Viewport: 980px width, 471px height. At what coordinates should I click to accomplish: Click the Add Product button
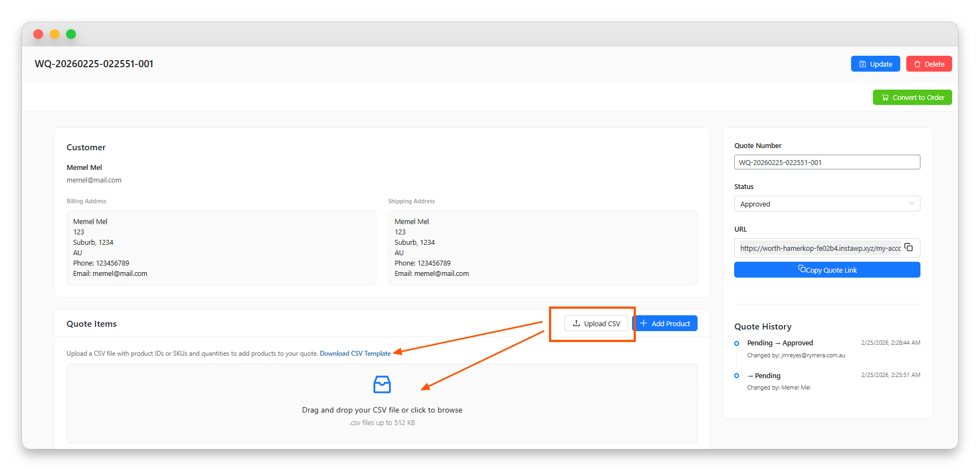pyautogui.click(x=665, y=323)
